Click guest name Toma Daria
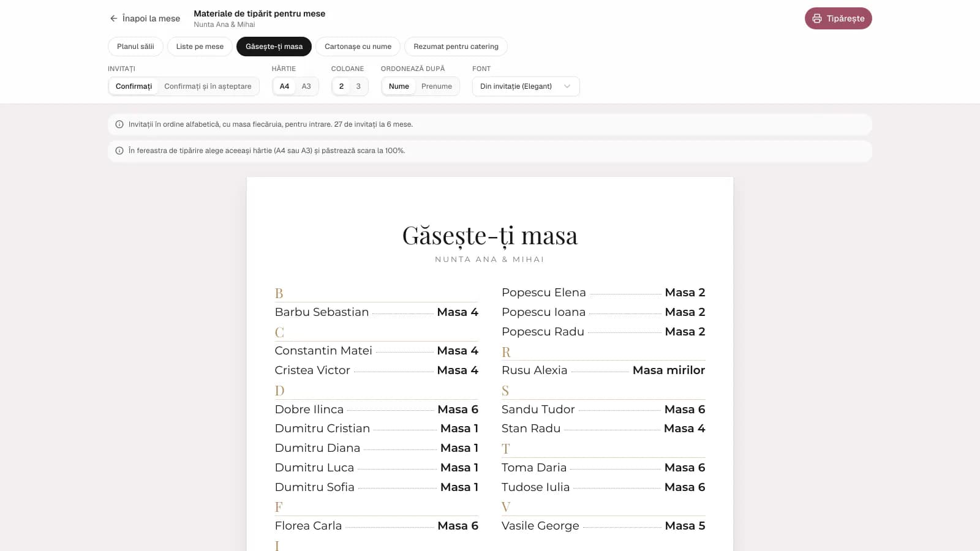This screenshot has height=551, width=980. pos(534,468)
